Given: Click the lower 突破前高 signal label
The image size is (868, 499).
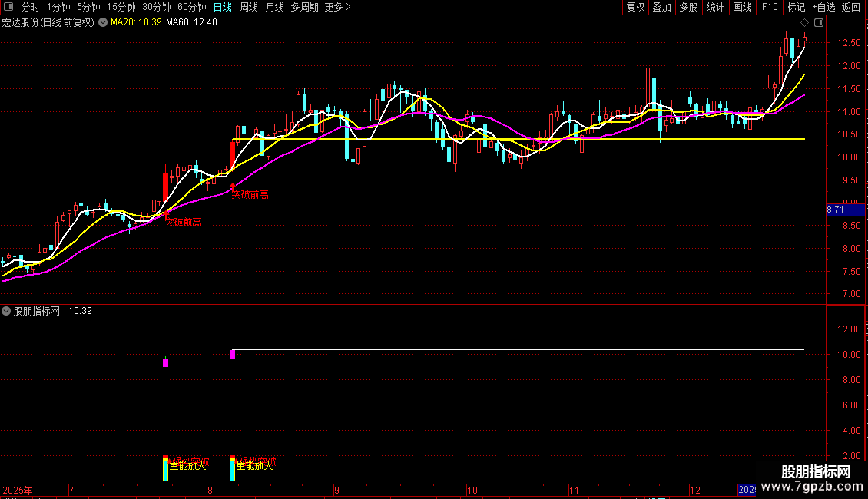Looking at the screenshot, I should [x=184, y=222].
